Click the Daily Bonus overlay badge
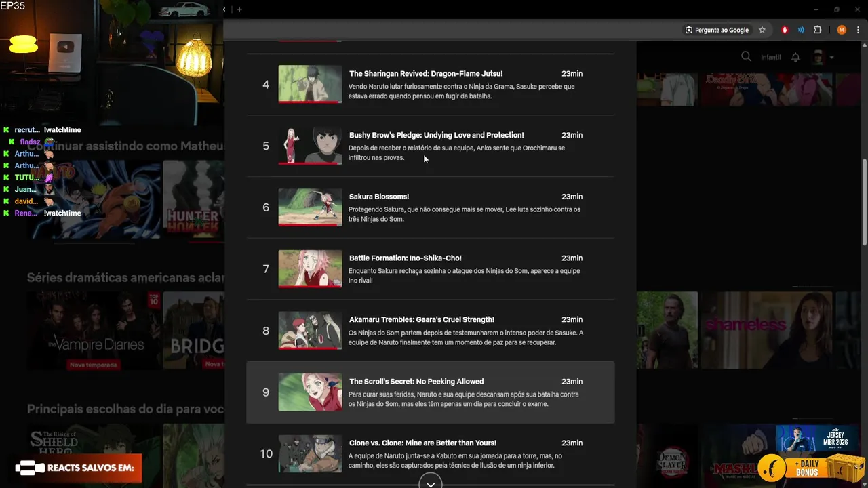This screenshot has width=868, height=488. [x=812, y=468]
